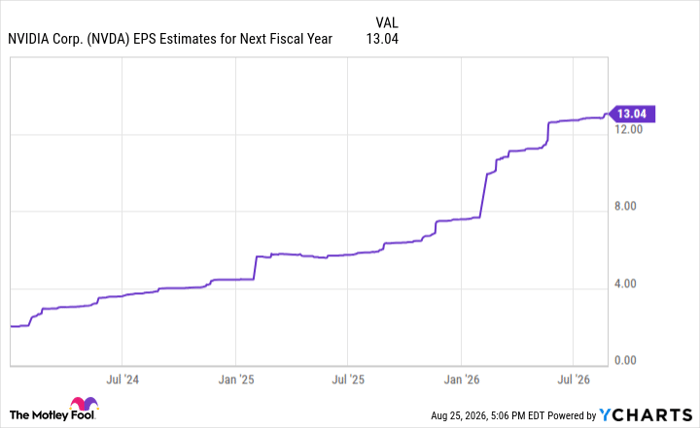Click the Jan '25 x-axis label
The image size is (700, 428).
point(236,380)
